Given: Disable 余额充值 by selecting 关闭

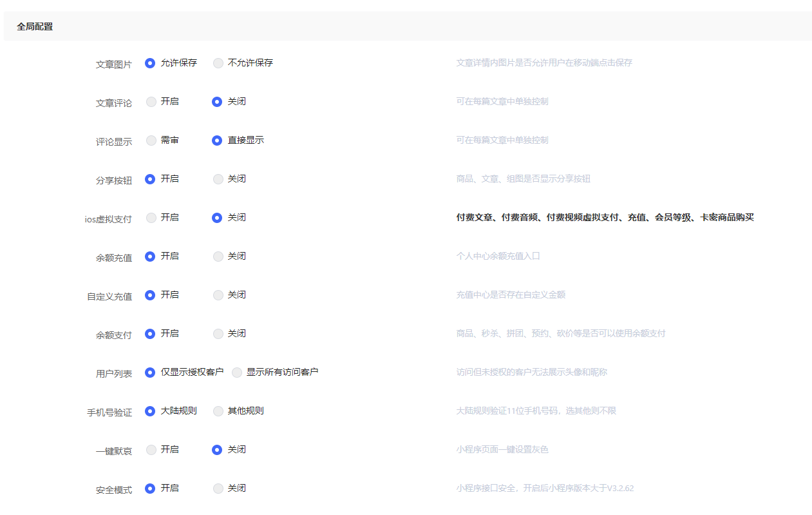Looking at the screenshot, I should (x=218, y=257).
